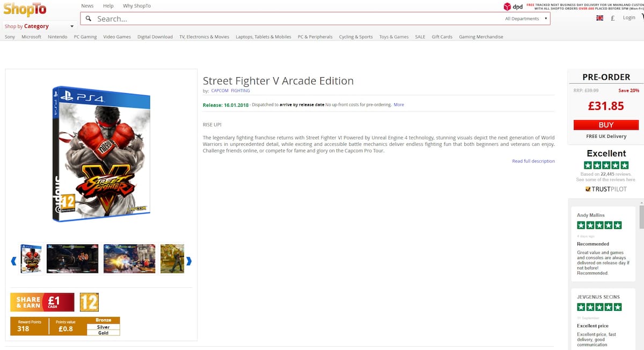This screenshot has height=350, width=644.
Task: Open TV, Electronics & Movies category
Action: pyautogui.click(x=204, y=37)
